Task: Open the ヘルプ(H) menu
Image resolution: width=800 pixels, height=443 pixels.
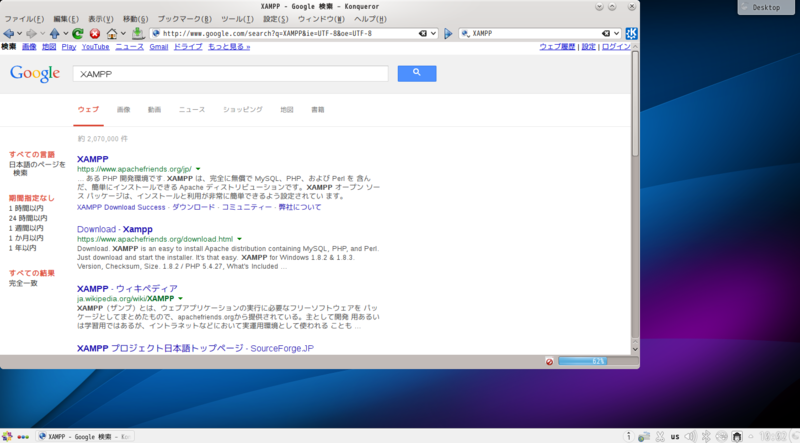Action: pyautogui.click(x=370, y=19)
